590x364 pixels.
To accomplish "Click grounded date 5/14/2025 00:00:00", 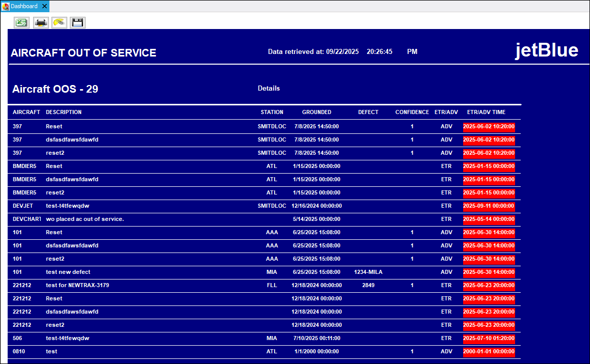I will pos(317,219).
